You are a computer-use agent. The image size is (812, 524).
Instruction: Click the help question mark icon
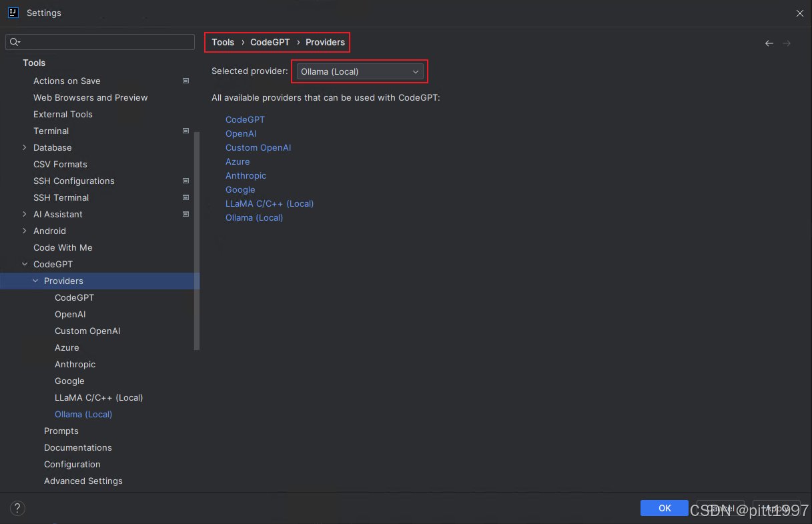[x=17, y=508]
